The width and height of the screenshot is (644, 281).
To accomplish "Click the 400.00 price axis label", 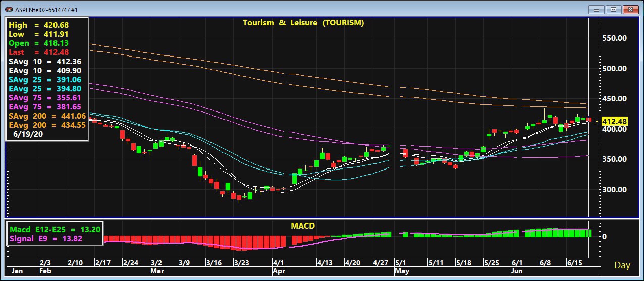I will click(615, 129).
